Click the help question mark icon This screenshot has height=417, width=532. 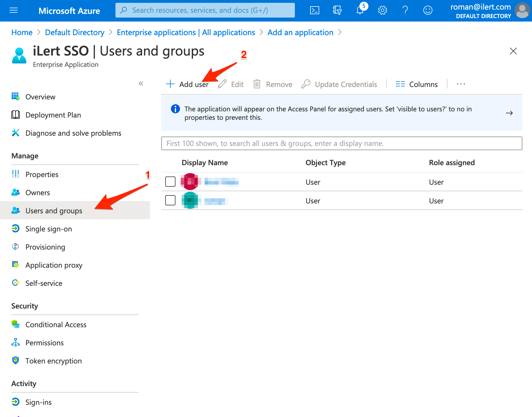[405, 10]
